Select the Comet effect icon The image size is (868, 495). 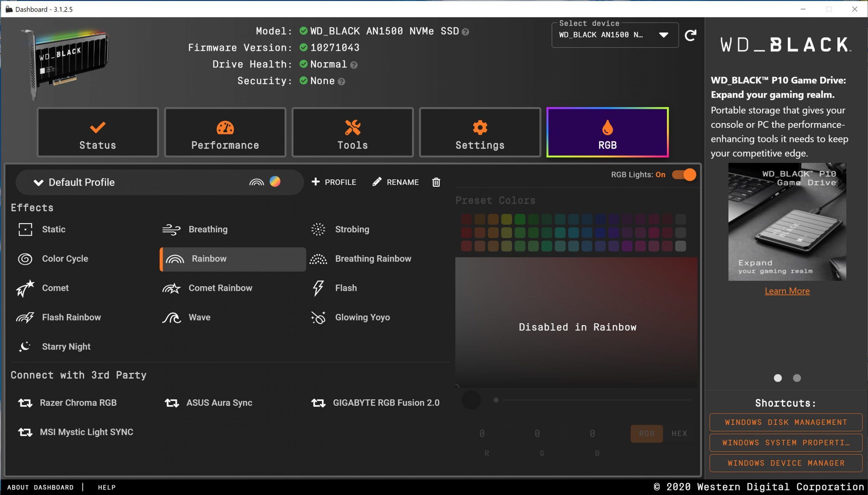(25, 288)
